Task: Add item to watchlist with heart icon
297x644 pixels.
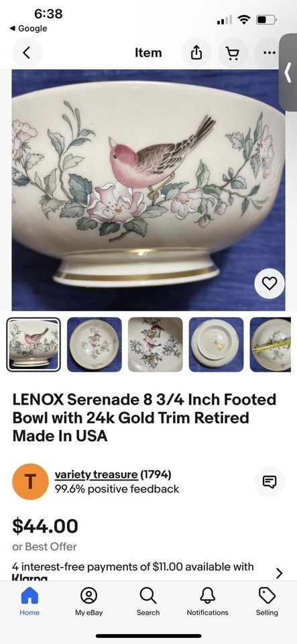Action: 269,283
